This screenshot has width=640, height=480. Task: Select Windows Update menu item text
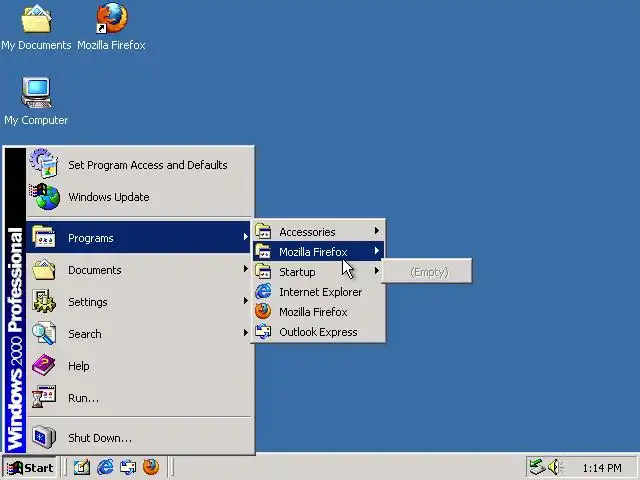click(x=109, y=197)
